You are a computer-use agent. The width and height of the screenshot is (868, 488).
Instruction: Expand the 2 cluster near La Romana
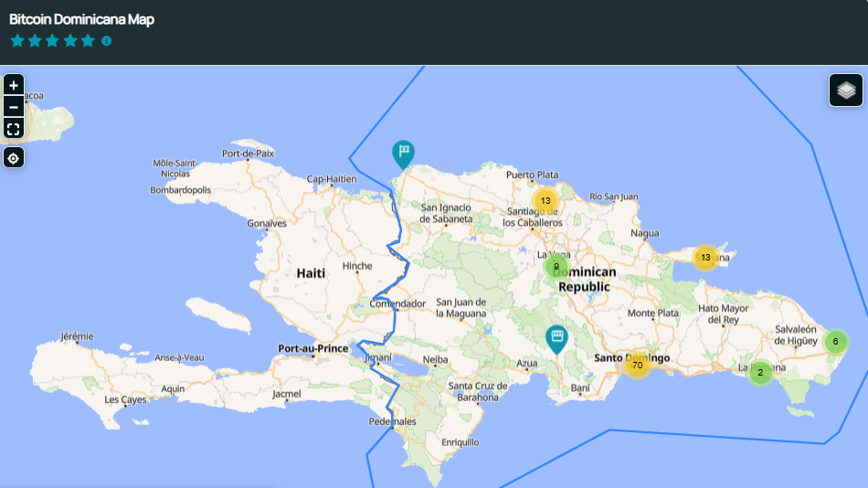click(x=760, y=373)
